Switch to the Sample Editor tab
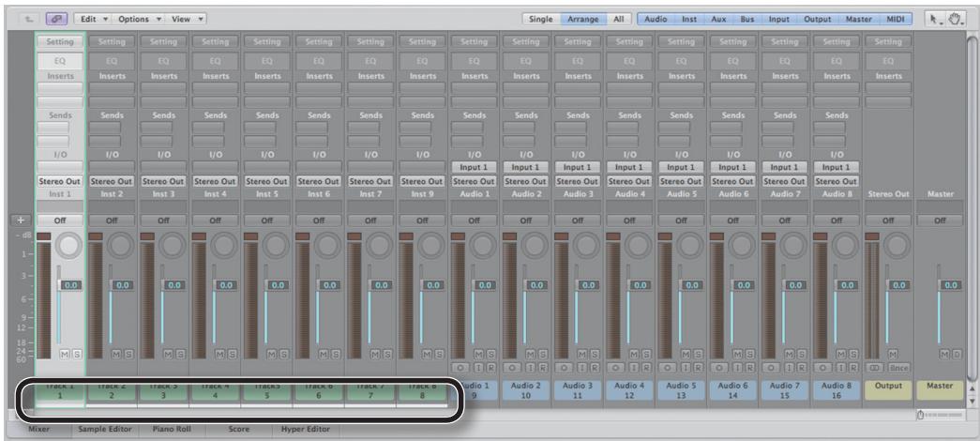This screenshot has height=441, width=980. coord(104,429)
